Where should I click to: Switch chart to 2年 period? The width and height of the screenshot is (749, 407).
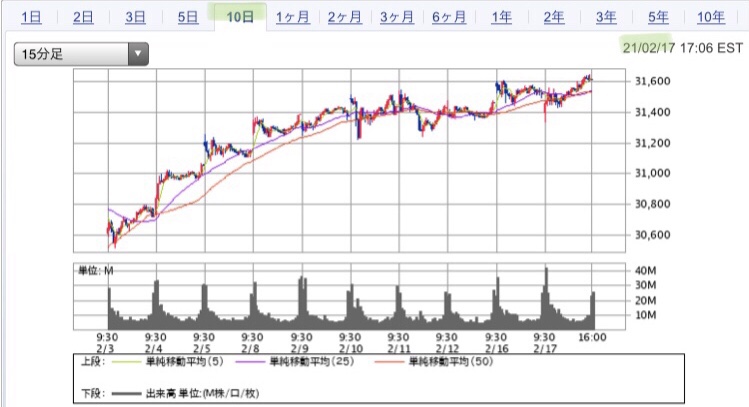[x=554, y=18]
